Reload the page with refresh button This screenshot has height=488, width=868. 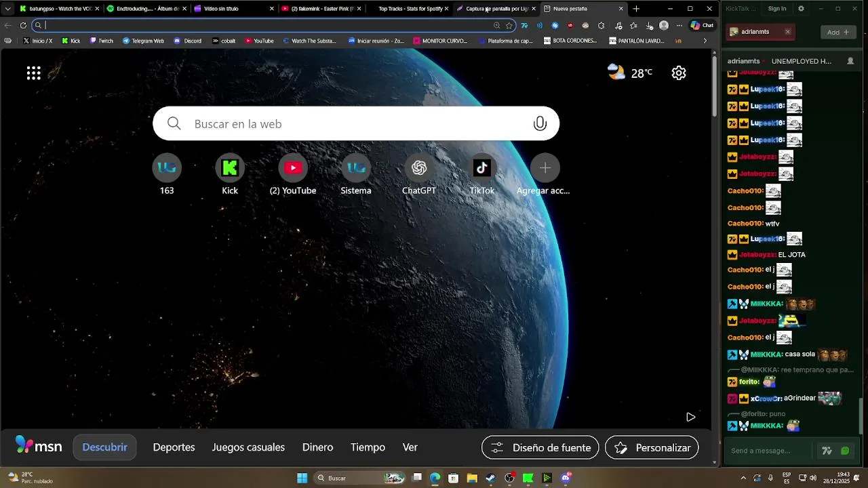tap(23, 26)
